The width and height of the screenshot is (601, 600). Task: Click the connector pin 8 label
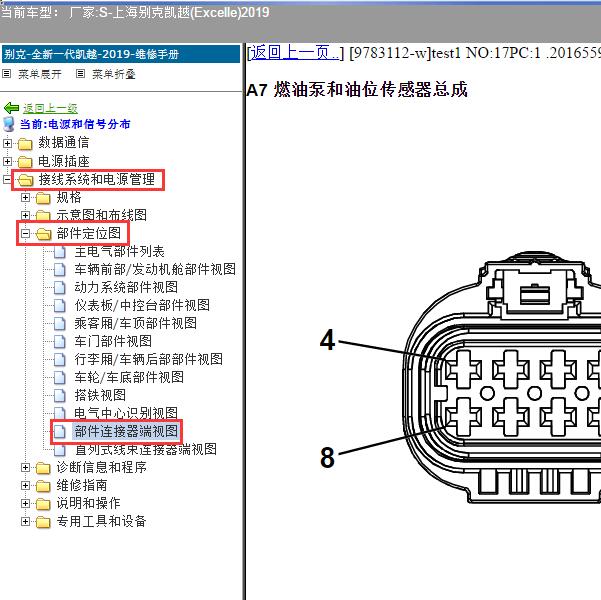[327, 457]
